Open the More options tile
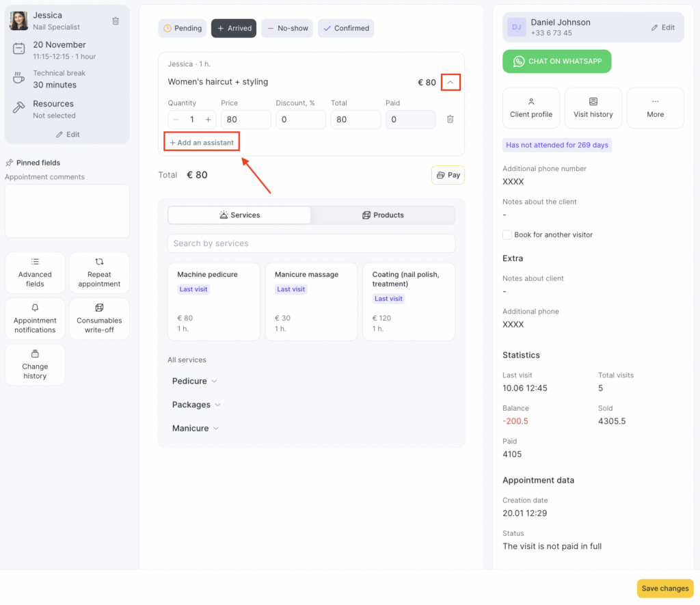The height and width of the screenshot is (605, 700). 655,108
